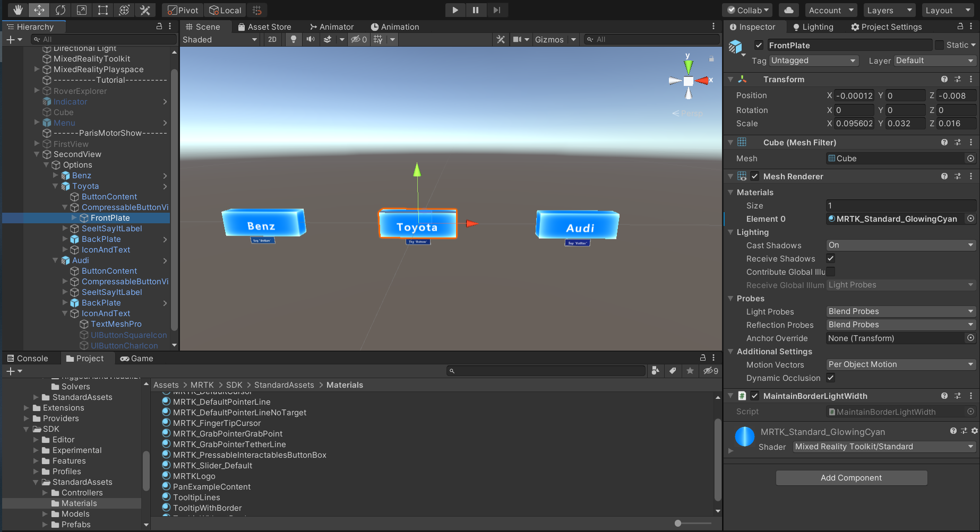Toggle scene effects icon
Image resolution: width=980 pixels, height=532 pixels.
pyautogui.click(x=328, y=39)
